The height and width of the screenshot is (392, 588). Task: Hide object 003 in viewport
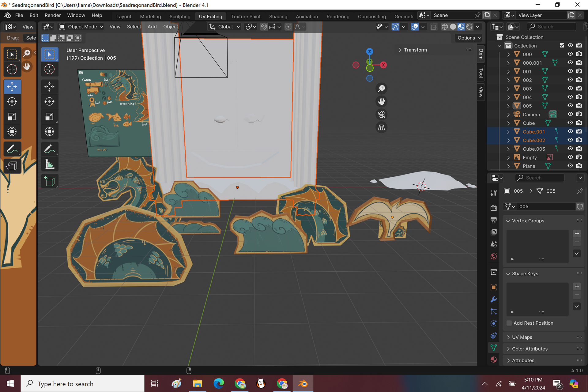(x=570, y=88)
